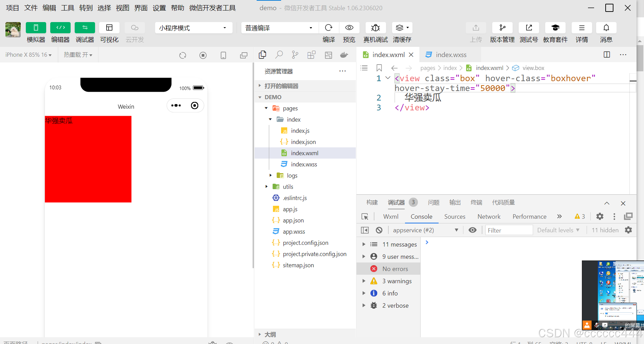Image resolution: width=644 pixels, height=344 pixels.
Task: Open the mini program mode dropdown
Action: tap(194, 28)
